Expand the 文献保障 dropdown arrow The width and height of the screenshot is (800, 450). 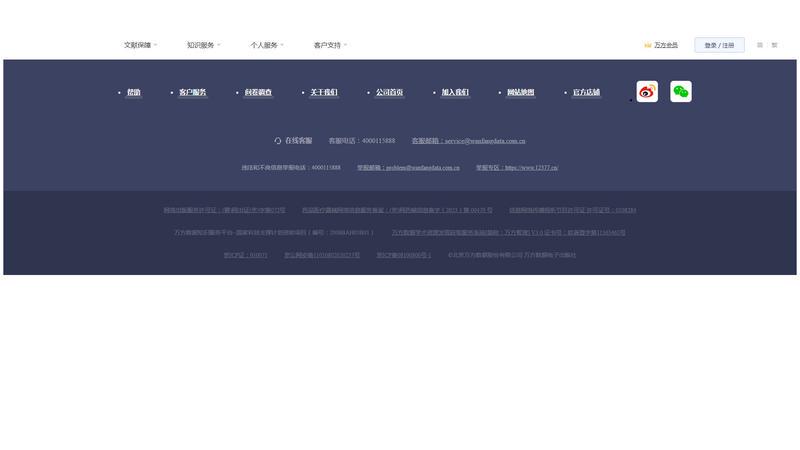pos(155,45)
